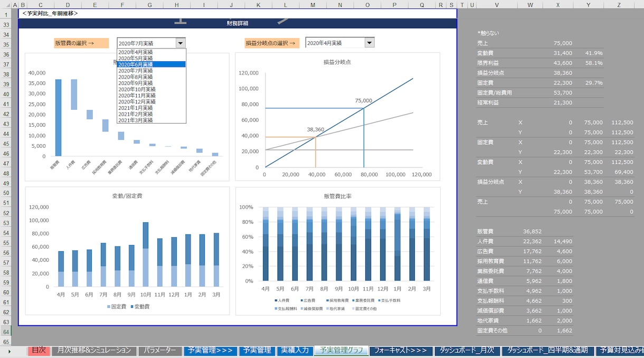This screenshot has width=644, height=358.
Task: Select 2021年1月実績 from the dropdown list
Action: pos(151,108)
